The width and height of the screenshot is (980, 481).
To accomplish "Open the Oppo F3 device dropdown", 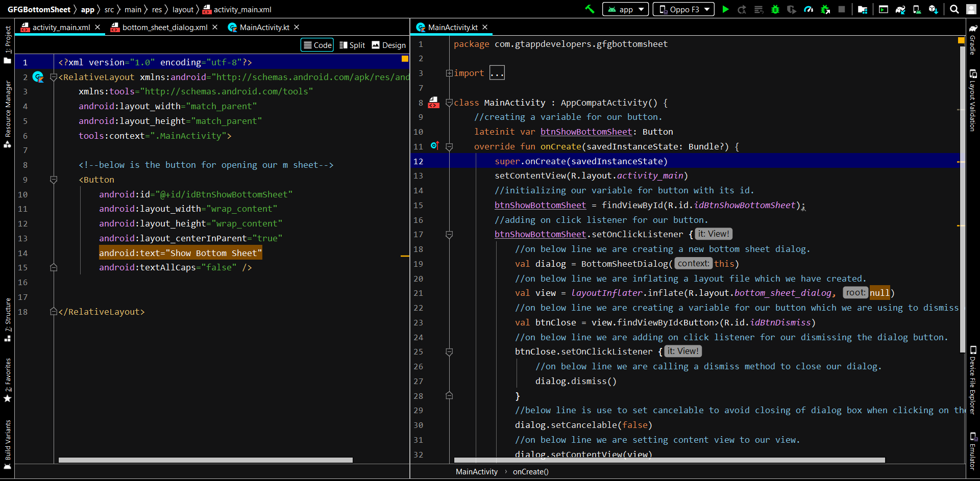I will click(x=683, y=9).
